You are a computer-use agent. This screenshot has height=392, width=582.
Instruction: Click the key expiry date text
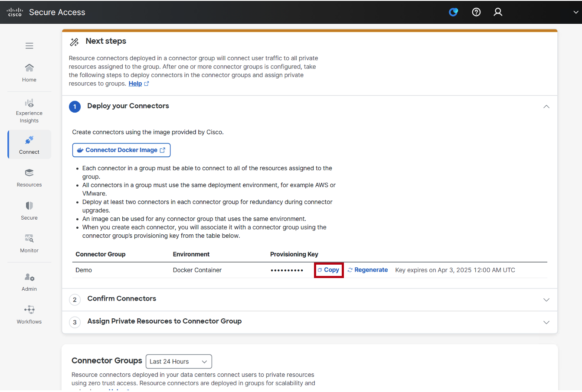click(455, 270)
